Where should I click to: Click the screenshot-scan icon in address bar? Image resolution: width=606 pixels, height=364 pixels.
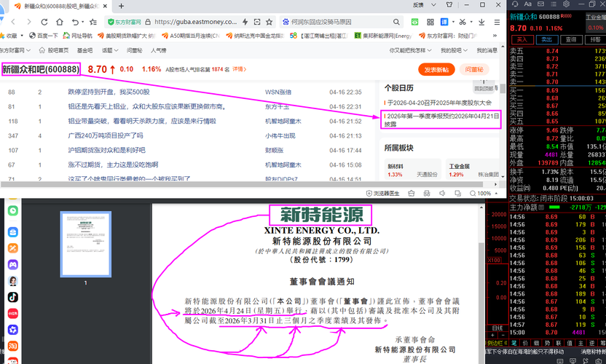click(257, 22)
